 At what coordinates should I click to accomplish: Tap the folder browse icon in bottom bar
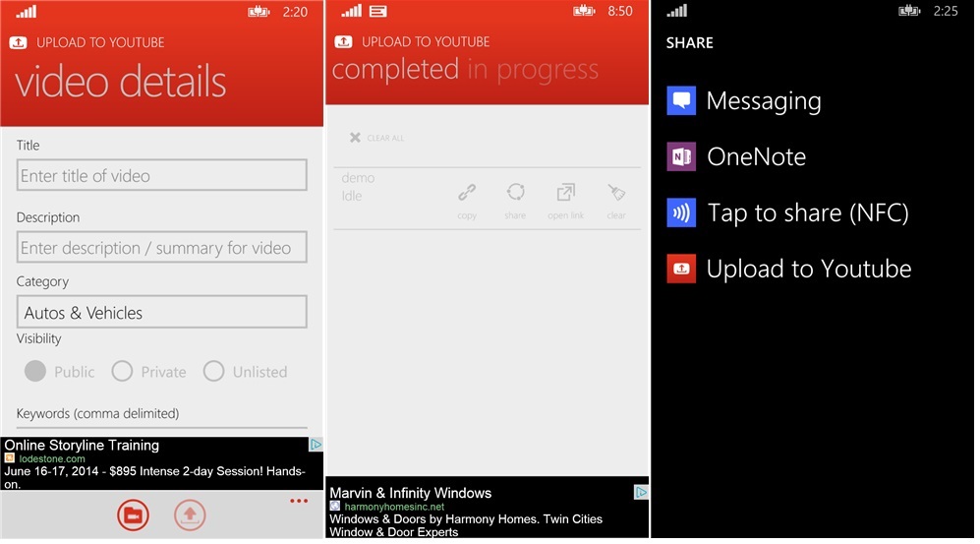coord(133,514)
